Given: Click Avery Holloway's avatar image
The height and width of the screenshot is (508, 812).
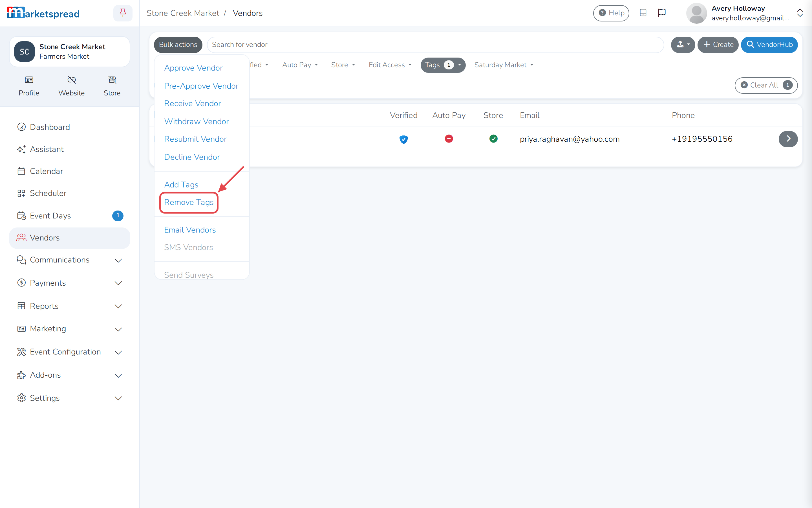Looking at the screenshot, I should (697, 13).
